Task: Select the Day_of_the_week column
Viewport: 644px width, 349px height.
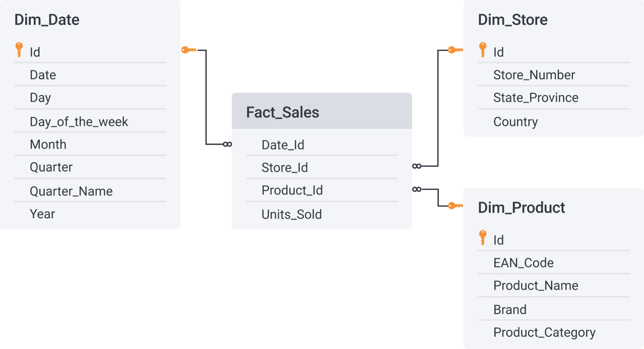Action: point(79,122)
